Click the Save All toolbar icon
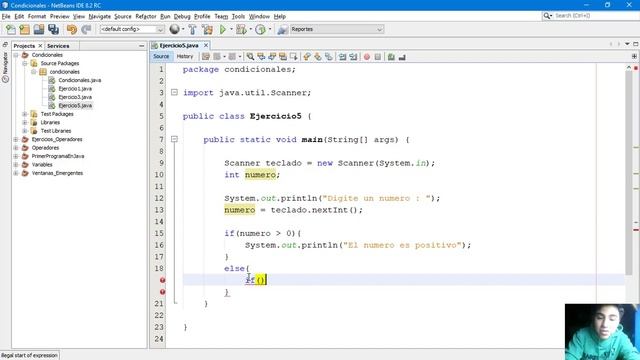Viewport: 640px width, 360px height. tap(53, 29)
